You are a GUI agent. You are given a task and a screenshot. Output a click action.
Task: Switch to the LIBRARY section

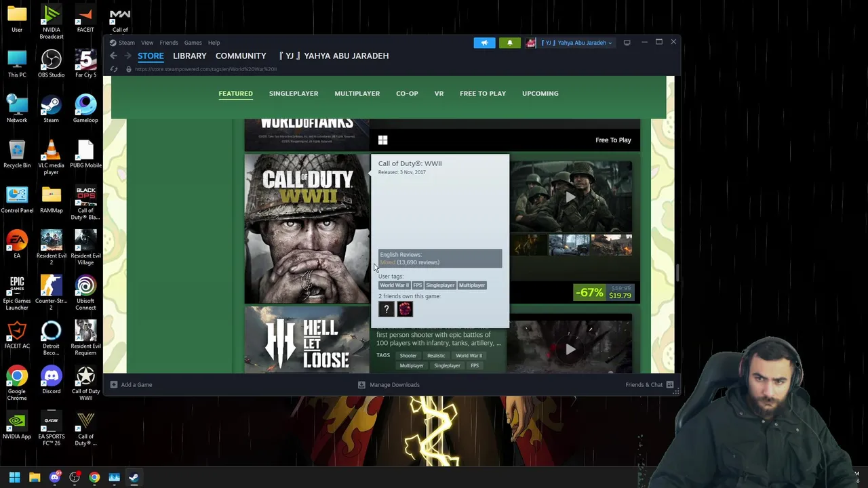(x=189, y=56)
